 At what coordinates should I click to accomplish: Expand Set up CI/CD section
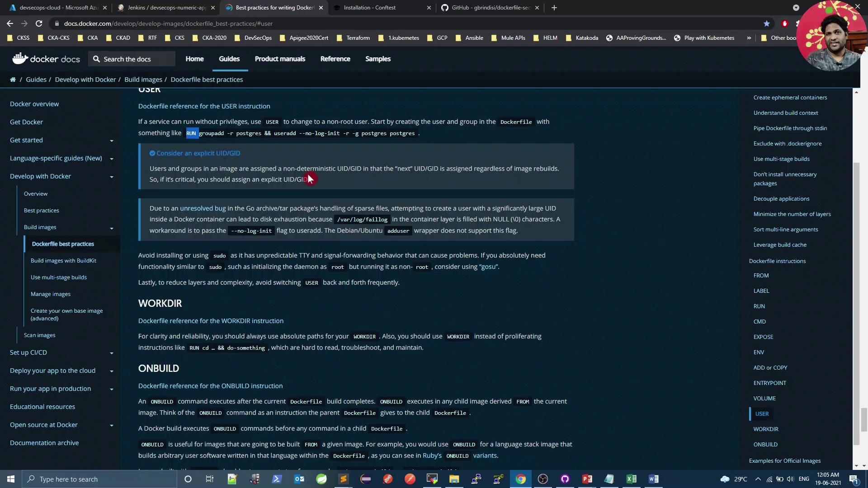point(111,353)
